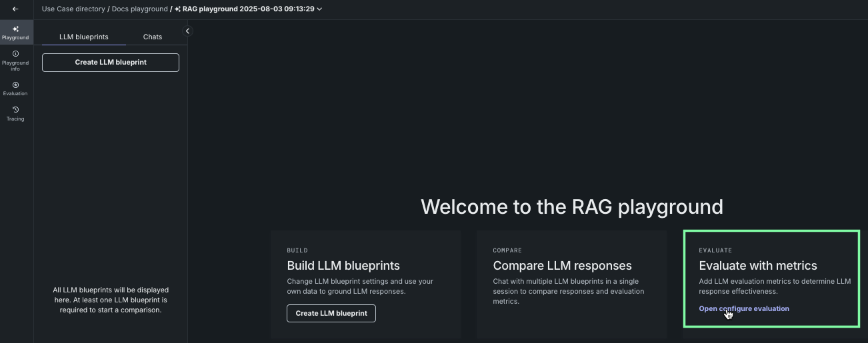
Task: Go to Docs playground breadcrumb
Action: click(139, 9)
